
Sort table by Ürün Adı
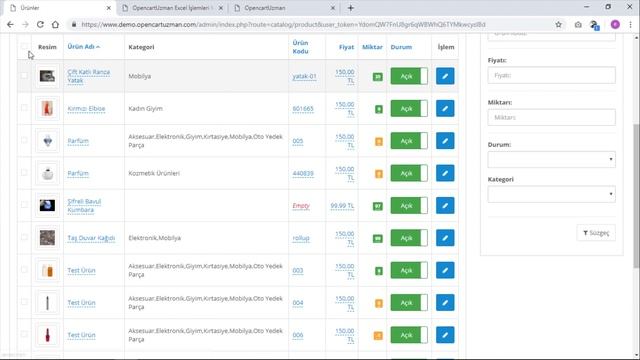(83, 47)
